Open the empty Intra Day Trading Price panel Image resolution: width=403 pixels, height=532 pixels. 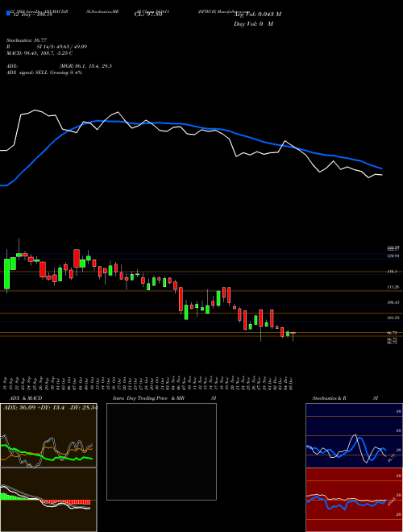(x=161, y=451)
